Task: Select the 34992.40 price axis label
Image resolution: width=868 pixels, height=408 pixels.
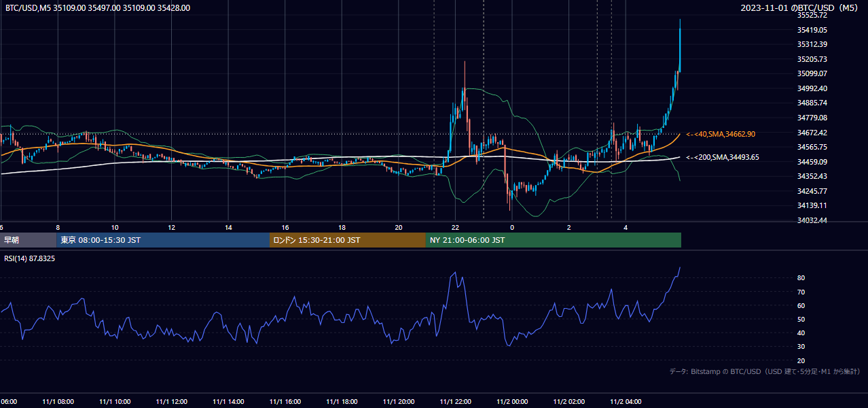Action: coord(812,88)
